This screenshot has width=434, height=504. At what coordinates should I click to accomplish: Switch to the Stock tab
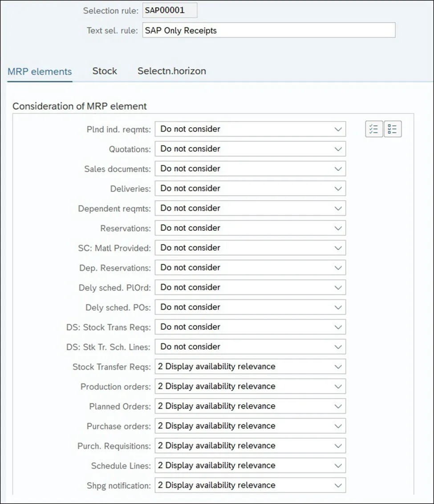[x=105, y=71]
